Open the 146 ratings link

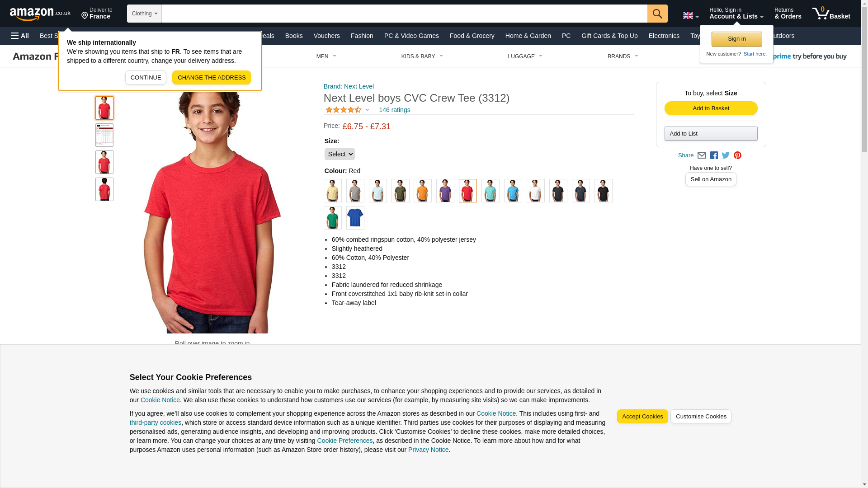click(394, 110)
